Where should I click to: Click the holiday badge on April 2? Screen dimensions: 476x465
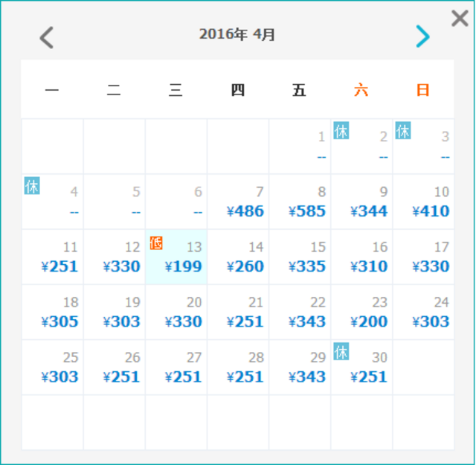tap(341, 131)
